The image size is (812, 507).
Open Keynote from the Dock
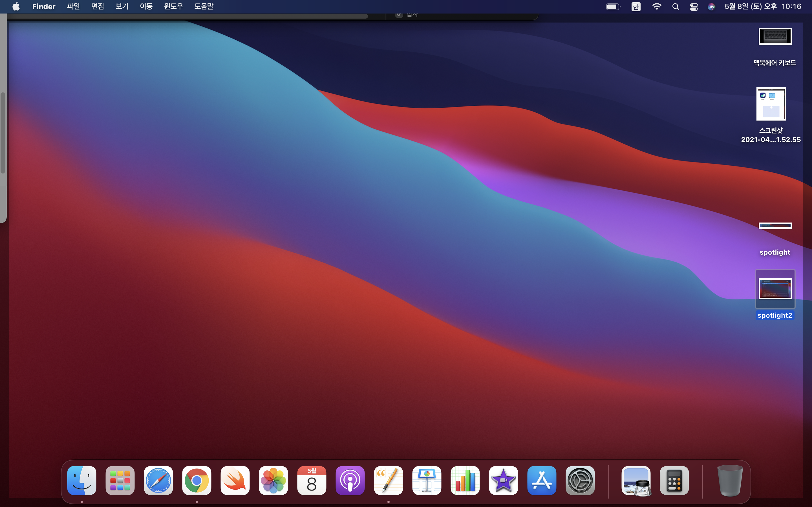pyautogui.click(x=427, y=480)
